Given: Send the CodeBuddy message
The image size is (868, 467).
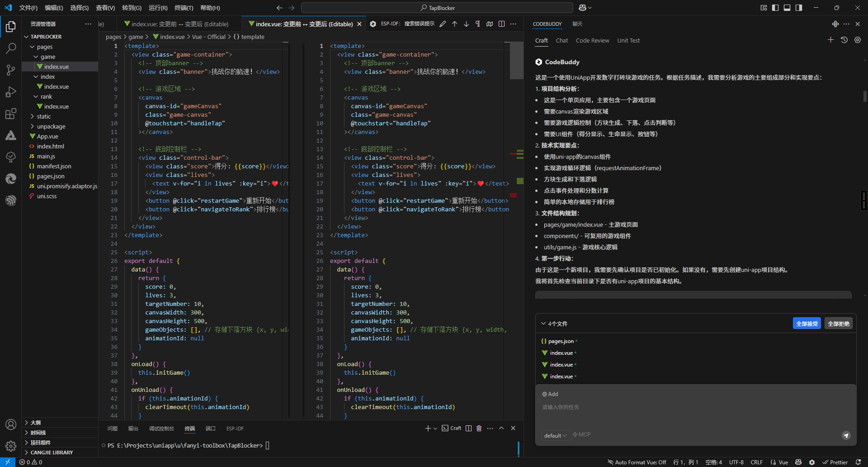Looking at the screenshot, I should click(x=846, y=435).
